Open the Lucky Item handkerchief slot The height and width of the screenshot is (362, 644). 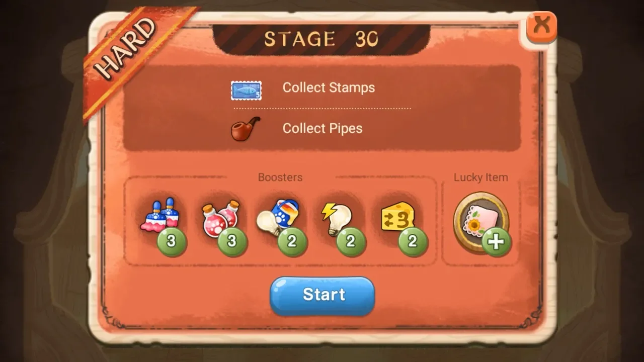point(480,222)
